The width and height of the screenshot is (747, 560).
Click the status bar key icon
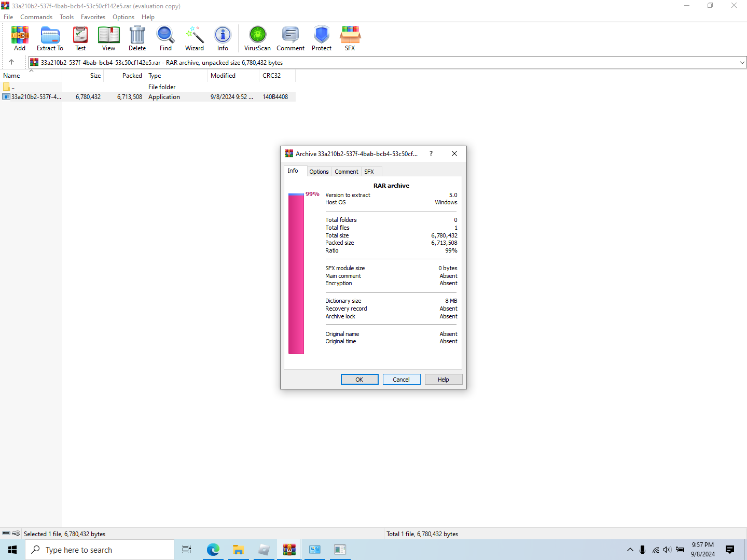click(16, 533)
